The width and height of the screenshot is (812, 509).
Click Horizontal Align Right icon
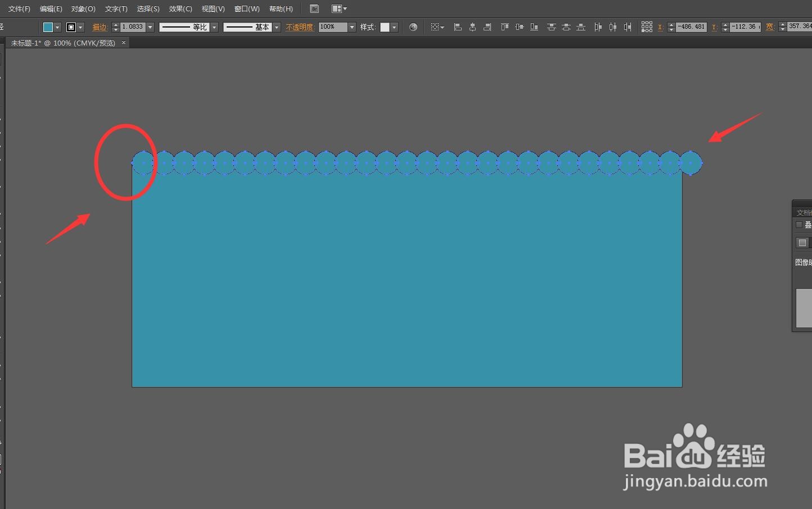click(488, 27)
